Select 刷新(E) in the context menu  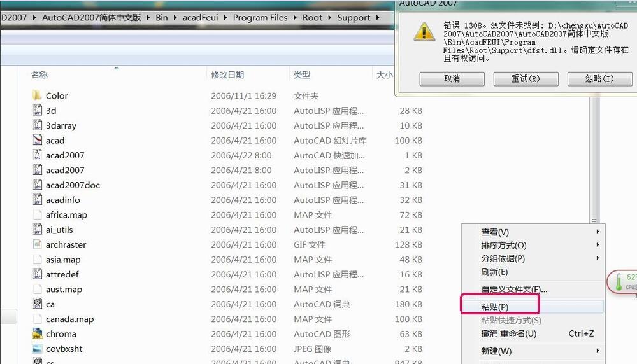click(x=533, y=272)
